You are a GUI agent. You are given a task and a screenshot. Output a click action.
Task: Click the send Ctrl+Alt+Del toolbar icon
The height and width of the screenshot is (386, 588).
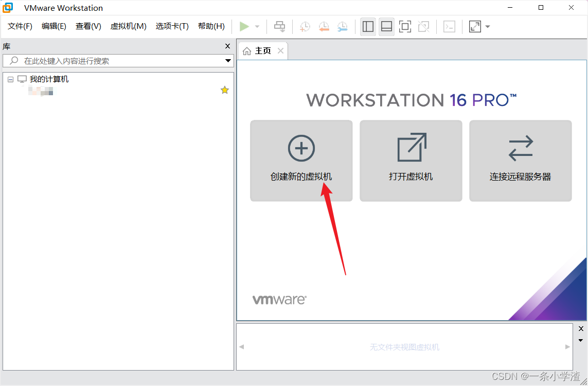[x=279, y=27]
